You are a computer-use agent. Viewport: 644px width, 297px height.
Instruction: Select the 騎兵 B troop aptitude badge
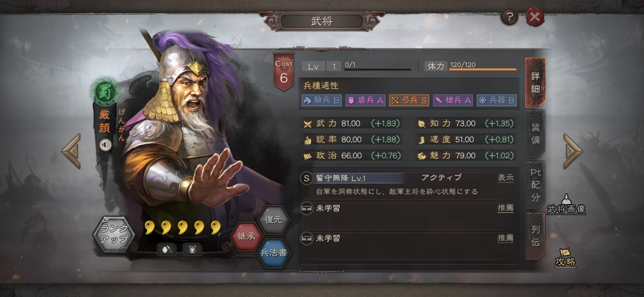click(x=321, y=99)
